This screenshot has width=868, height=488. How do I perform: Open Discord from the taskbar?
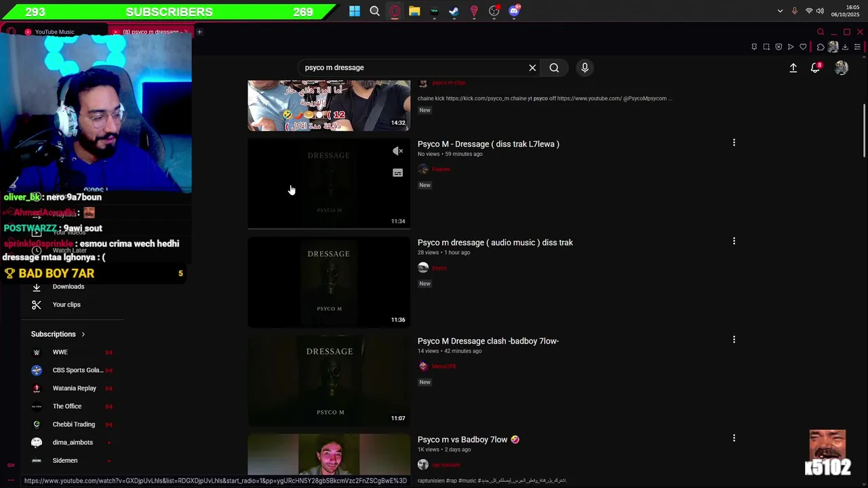515,11
